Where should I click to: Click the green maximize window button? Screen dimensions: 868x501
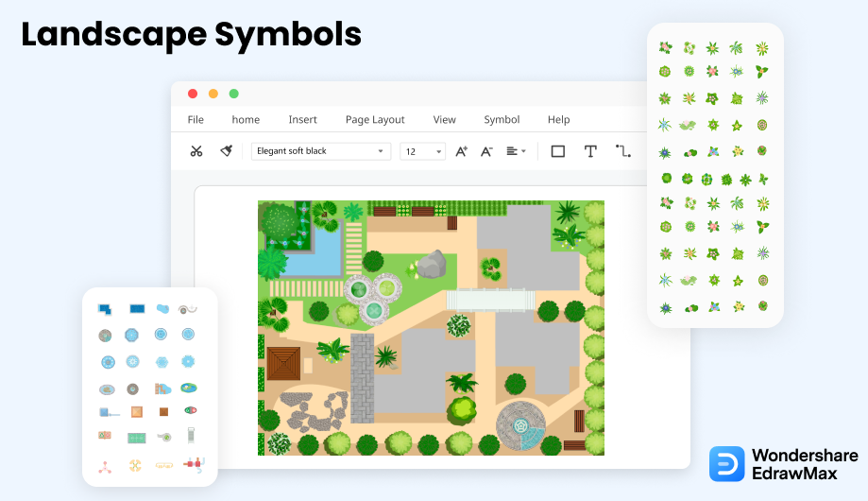tap(234, 94)
